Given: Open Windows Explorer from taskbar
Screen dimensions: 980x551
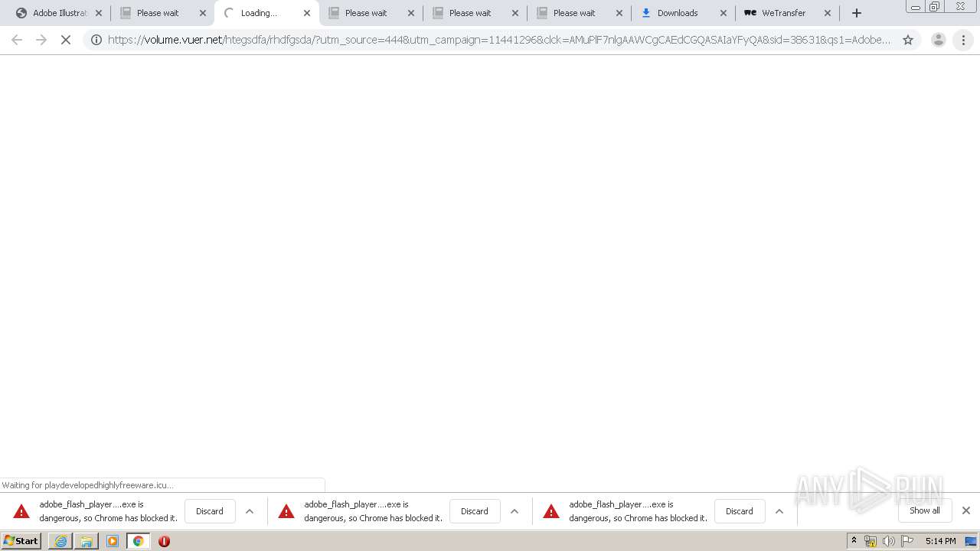Looking at the screenshot, I should pos(87,541).
